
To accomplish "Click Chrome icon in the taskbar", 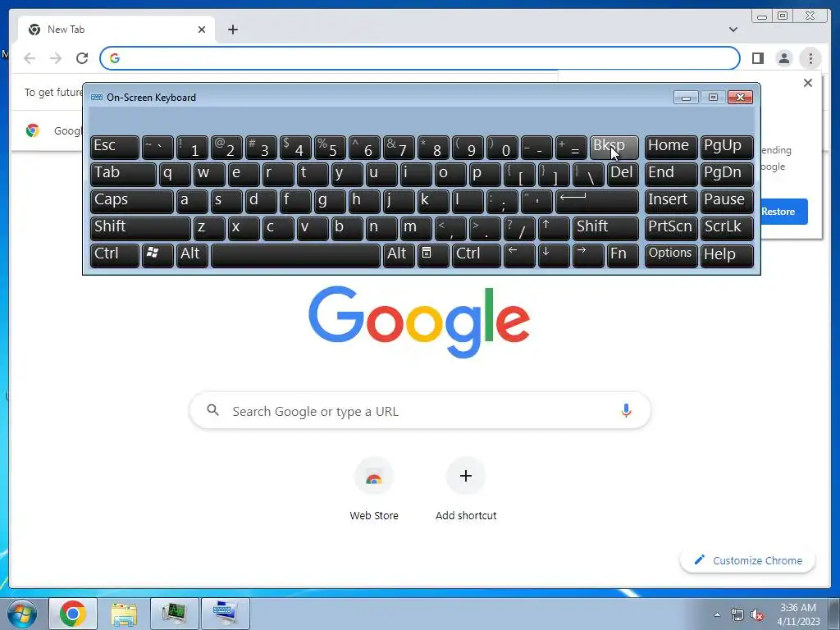I will pyautogui.click(x=73, y=614).
